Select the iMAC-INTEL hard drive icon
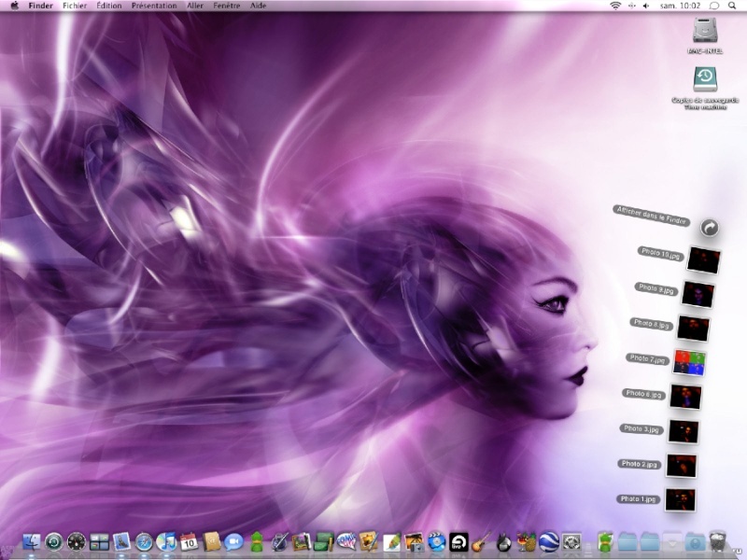Screen dimensions: 747x560 (x=705, y=31)
